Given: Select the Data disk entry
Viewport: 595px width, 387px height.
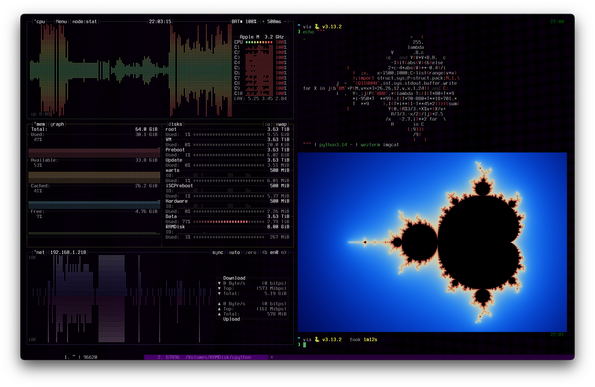Looking at the screenshot, I should (x=171, y=216).
